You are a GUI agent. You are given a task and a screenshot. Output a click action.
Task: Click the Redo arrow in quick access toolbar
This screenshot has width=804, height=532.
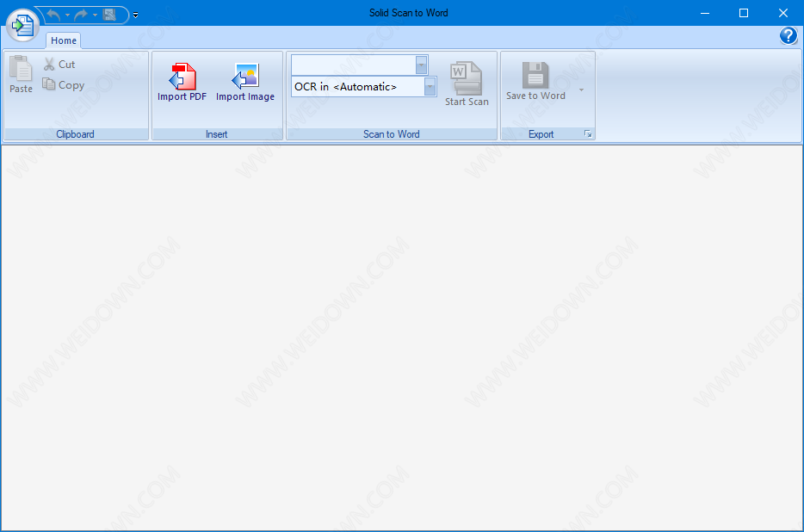pos(81,15)
